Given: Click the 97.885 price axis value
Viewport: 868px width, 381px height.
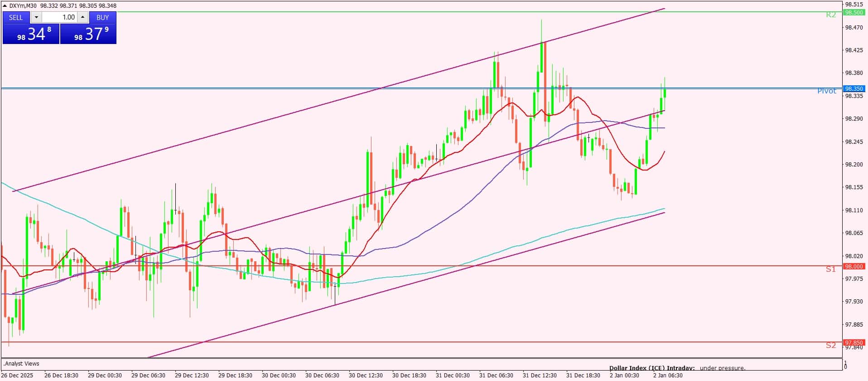Looking at the screenshot, I should (x=854, y=324).
